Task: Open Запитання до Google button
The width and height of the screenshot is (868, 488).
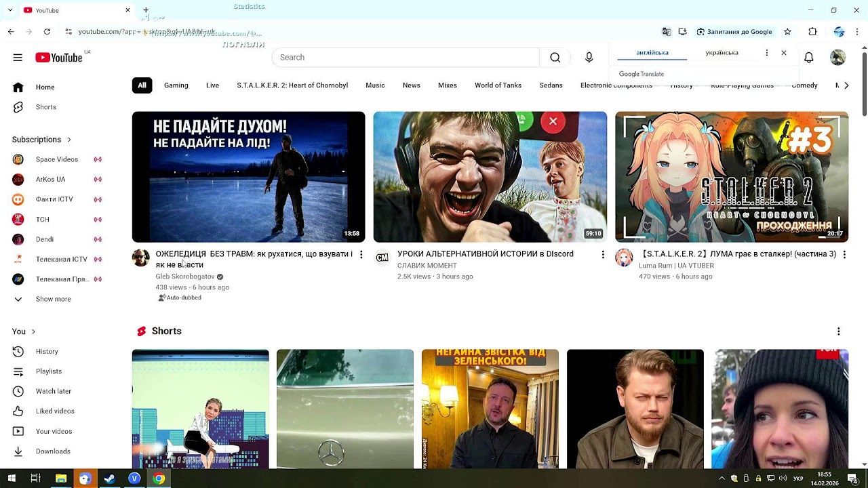Action: pos(734,32)
